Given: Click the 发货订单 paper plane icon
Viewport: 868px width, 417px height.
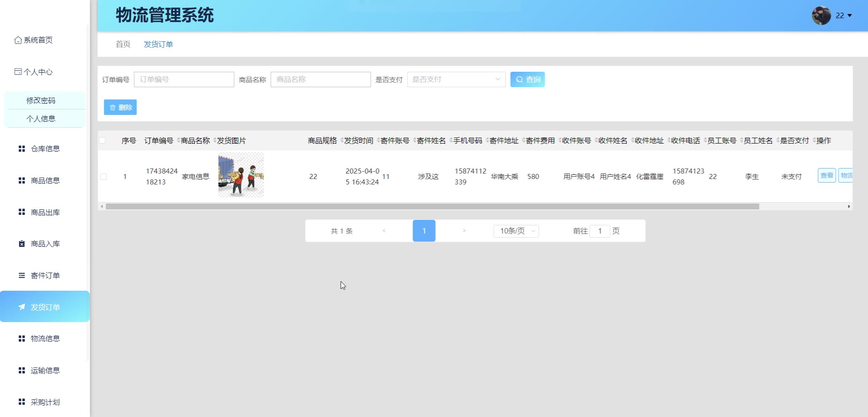Looking at the screenshot, I should (x=21, y=307).
